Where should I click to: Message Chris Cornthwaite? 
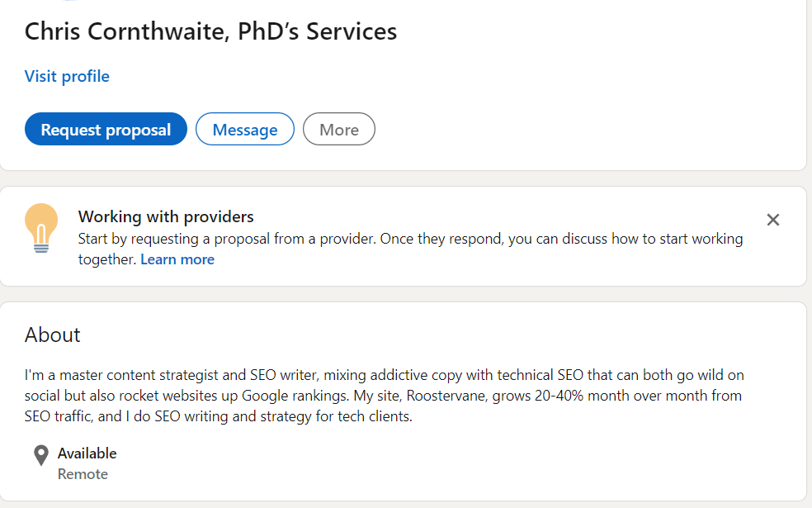click(x=244, y=130)
